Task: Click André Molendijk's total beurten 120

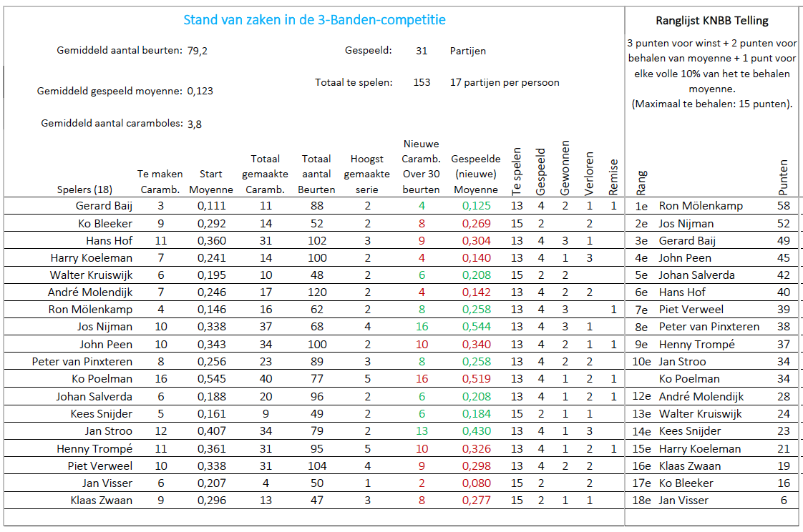Action: click(x=317, y=292)
